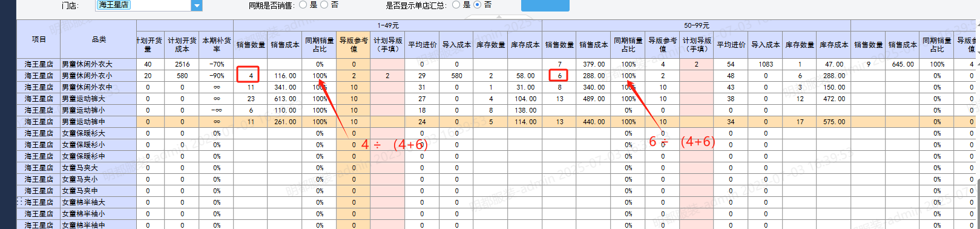
Task: Click the blue button at top
Action: (545, 5)
